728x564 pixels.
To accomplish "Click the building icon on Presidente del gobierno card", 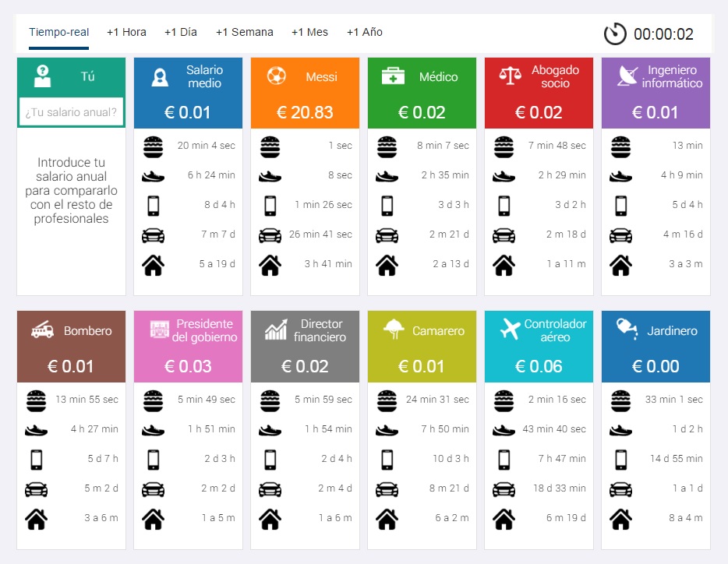I will 159,330.
